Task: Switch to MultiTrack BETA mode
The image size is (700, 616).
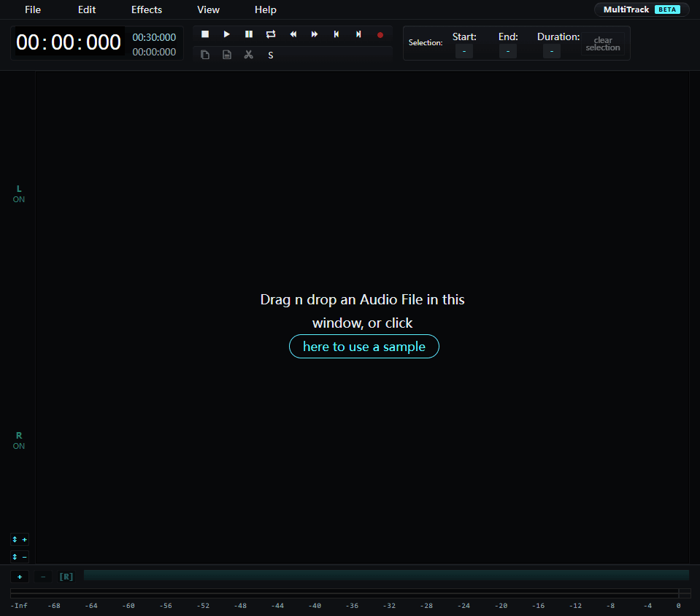Action: click(x=642, y=9)
